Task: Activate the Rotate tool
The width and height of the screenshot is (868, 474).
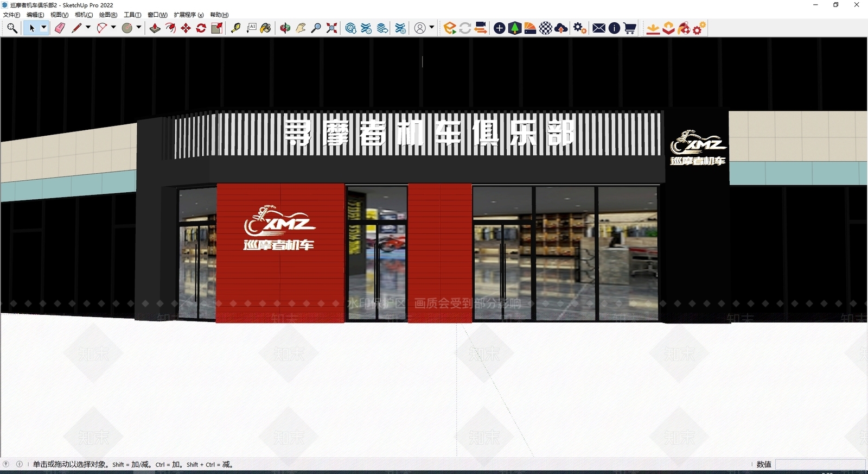Action: [x=201, y=28]
